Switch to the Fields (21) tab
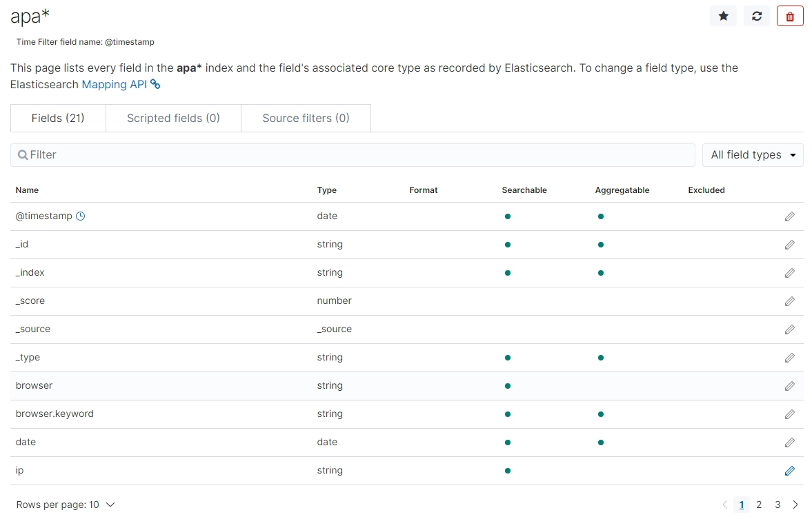 pyautogui.click(x=58, y=118)
